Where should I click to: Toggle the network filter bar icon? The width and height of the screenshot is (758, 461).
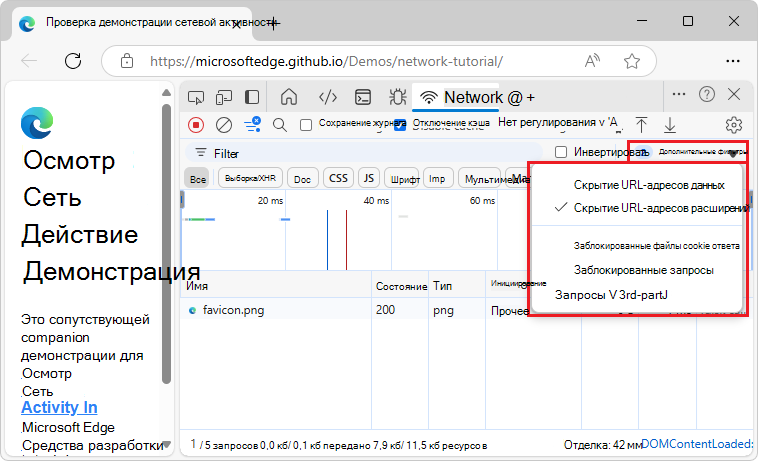[252, 124]
